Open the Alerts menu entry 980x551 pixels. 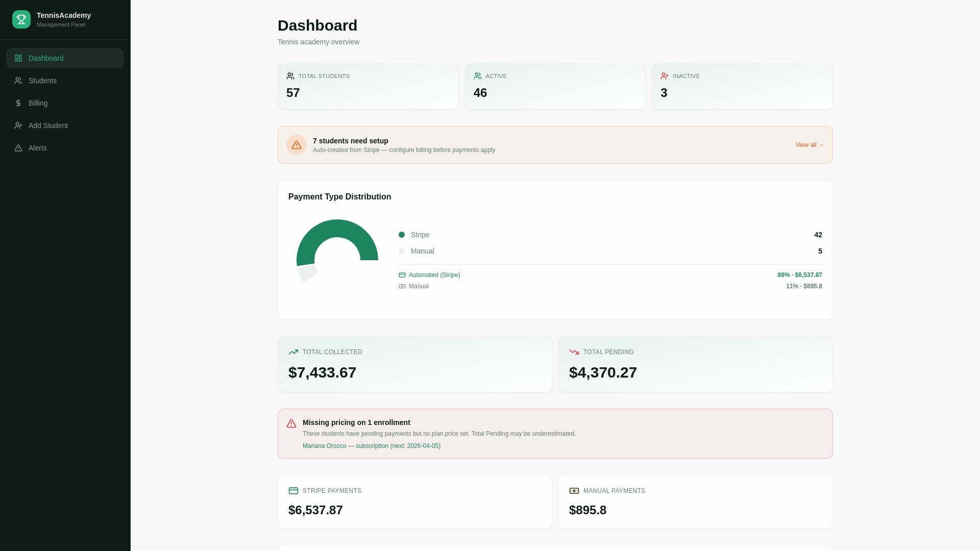coord(65,148)
